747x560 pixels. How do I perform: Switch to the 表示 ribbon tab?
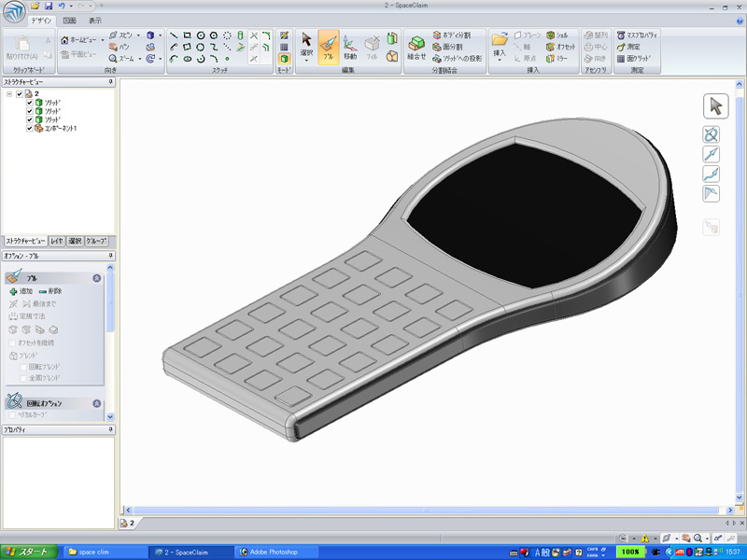(x=95, y=20)
